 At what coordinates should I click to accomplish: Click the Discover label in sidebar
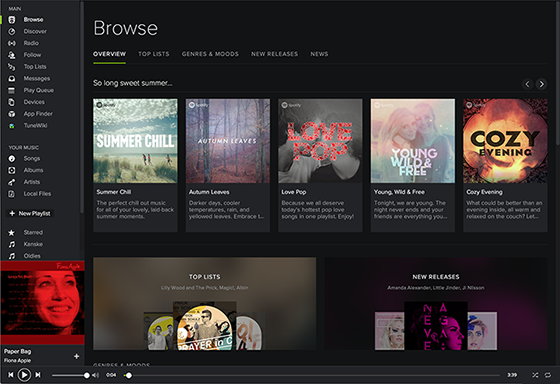point(35,31)
